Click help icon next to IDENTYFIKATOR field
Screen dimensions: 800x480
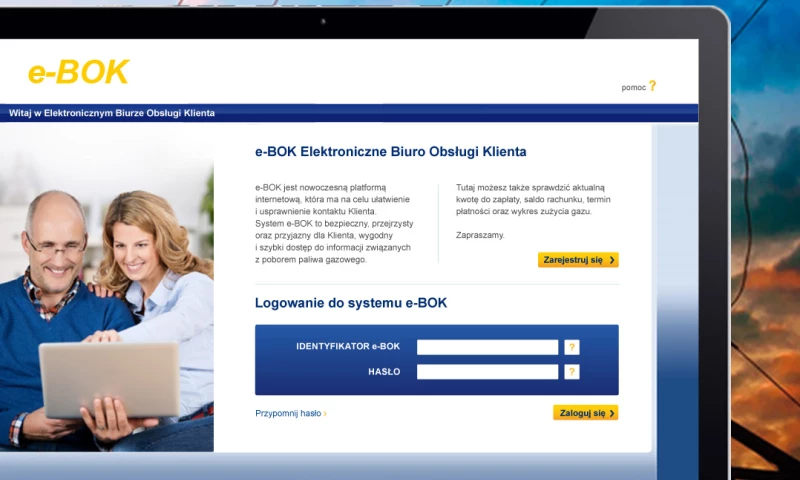tap(572, 347)
